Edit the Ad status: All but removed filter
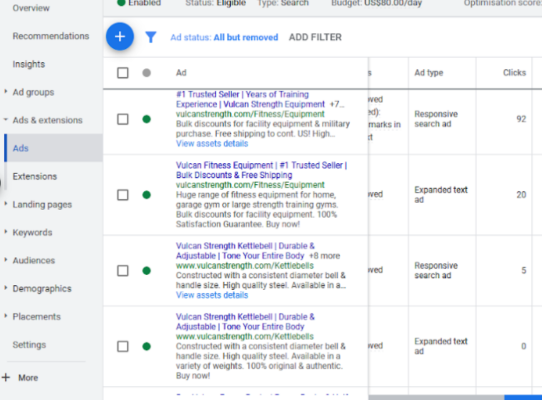Screen dimensions: 542x400 pyautogui.click(x=224, y=37)
